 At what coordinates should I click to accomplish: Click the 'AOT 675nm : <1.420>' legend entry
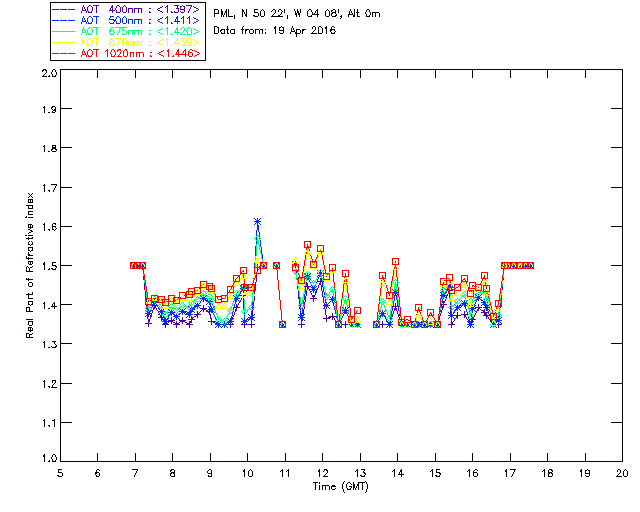(126, 31)
